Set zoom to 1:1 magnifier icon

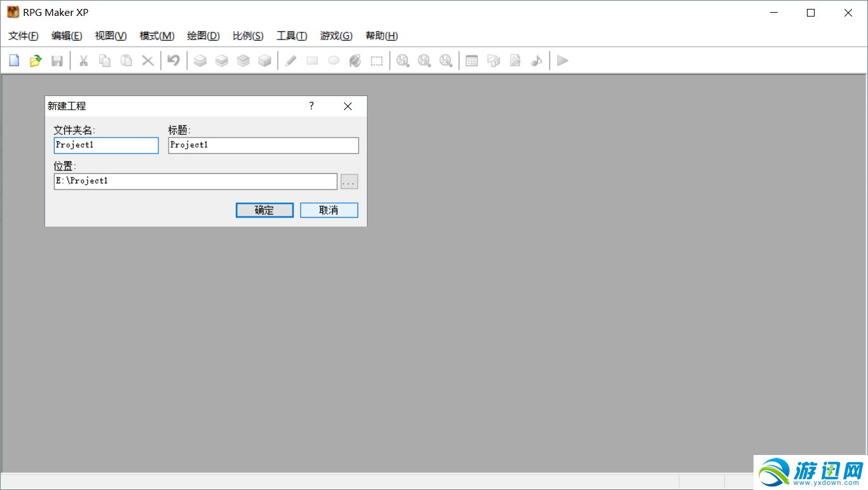403,60
